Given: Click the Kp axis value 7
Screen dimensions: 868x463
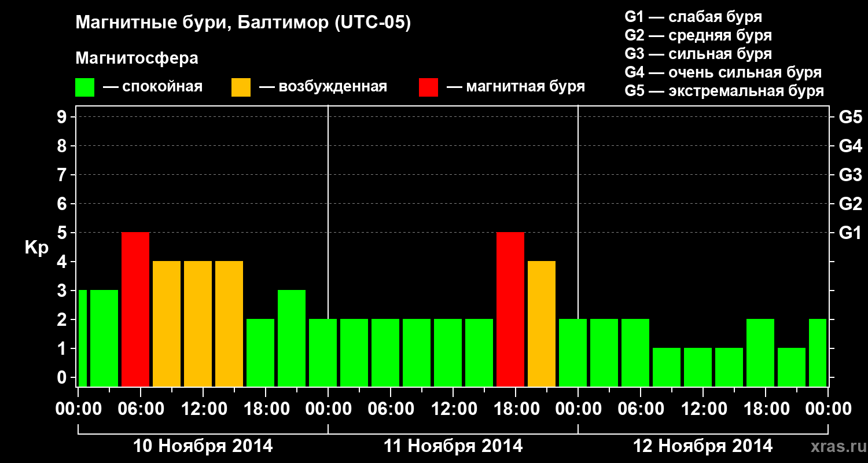Looking at the screenshot, I should click(63, 175).
